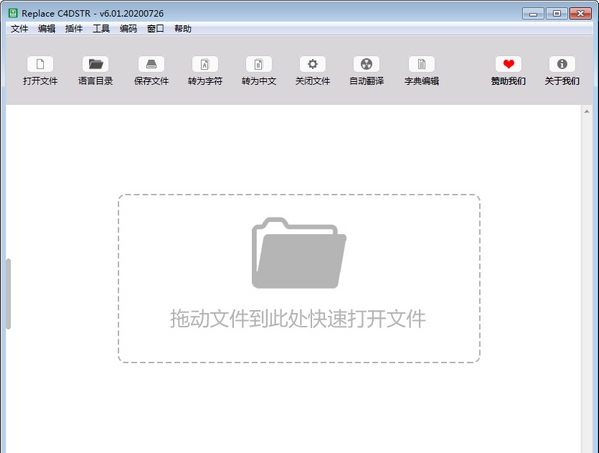Click the Replace C4DSTR app icon in title bar

pyautogui.click(x=13, y=13)
